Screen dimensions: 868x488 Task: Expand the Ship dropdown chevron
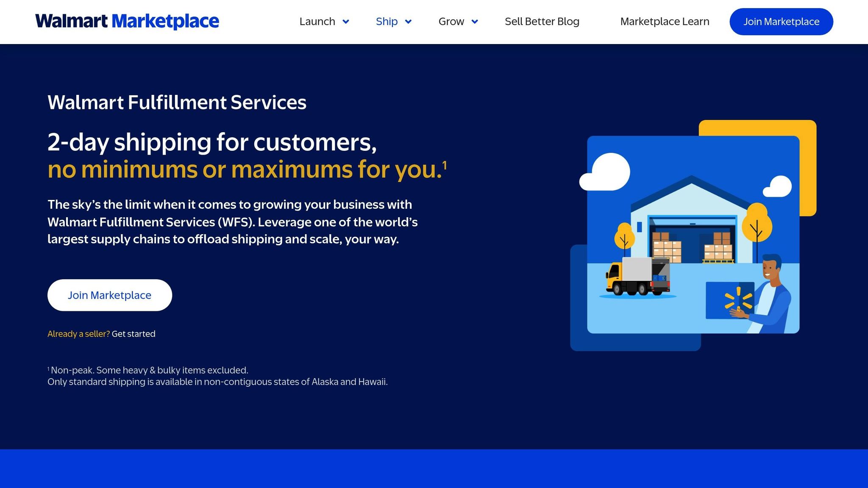408,22
